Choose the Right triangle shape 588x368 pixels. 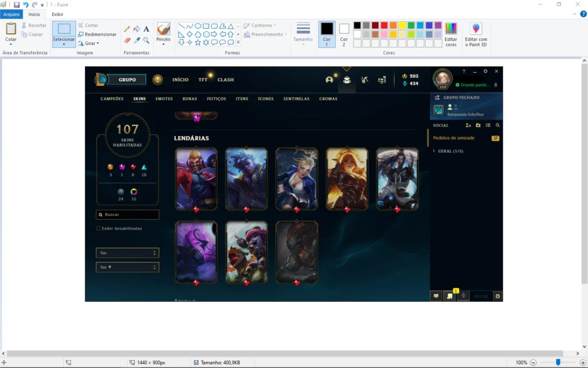(181, 34)
